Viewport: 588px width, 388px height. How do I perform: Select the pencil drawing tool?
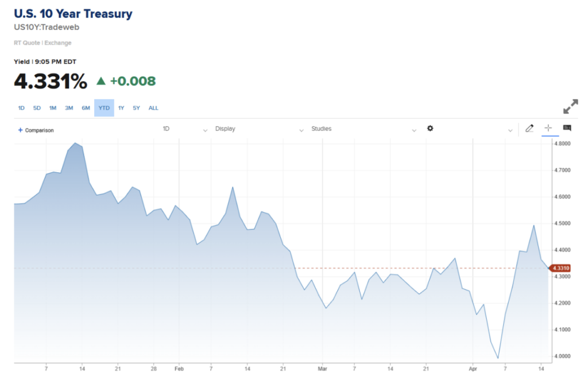[529, 129]
